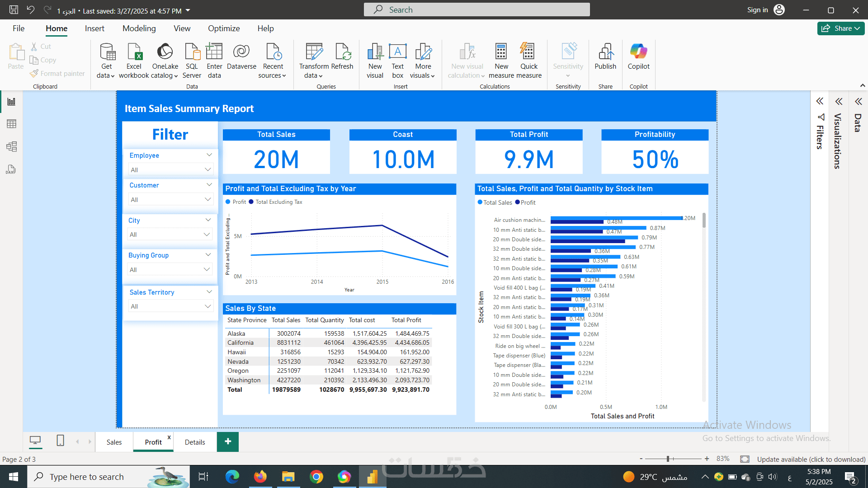Screen dimensions: 868x488
Task: Toggle fit to page button
Action: click(745, 459)
